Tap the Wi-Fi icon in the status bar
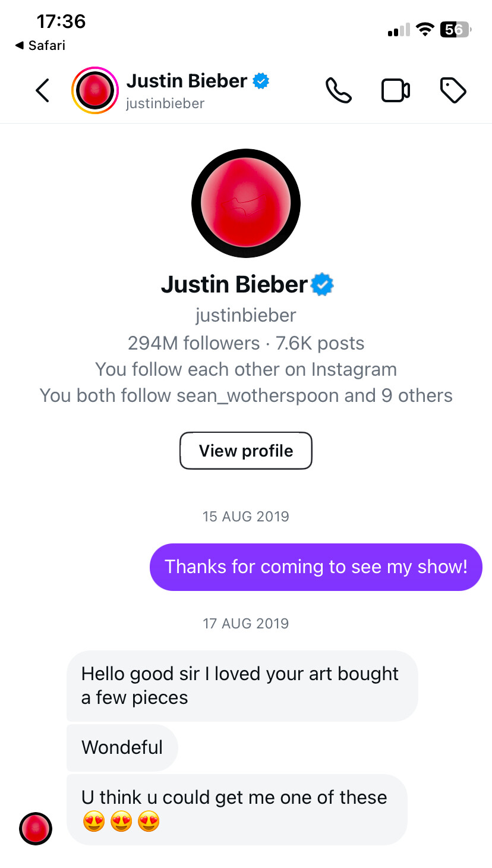The height and width of the screenshot is (868, 492). (425, 30)
